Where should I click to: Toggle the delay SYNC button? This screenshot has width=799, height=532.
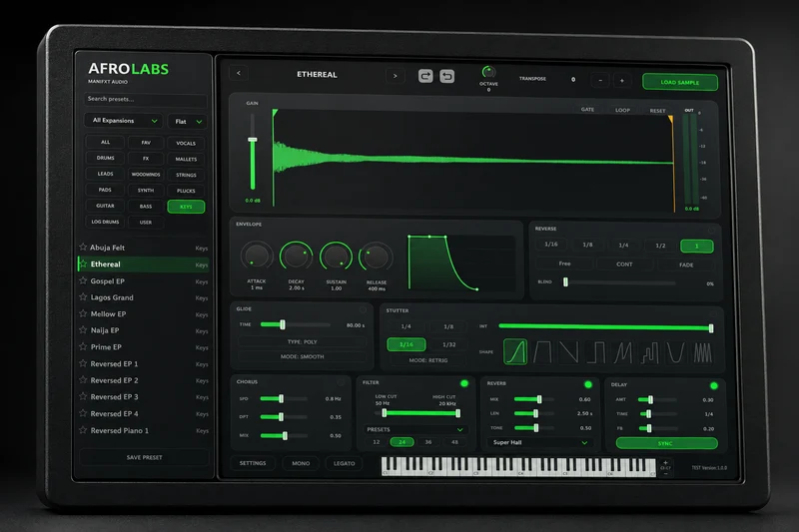pyautogui.click(x=666, y=443)
